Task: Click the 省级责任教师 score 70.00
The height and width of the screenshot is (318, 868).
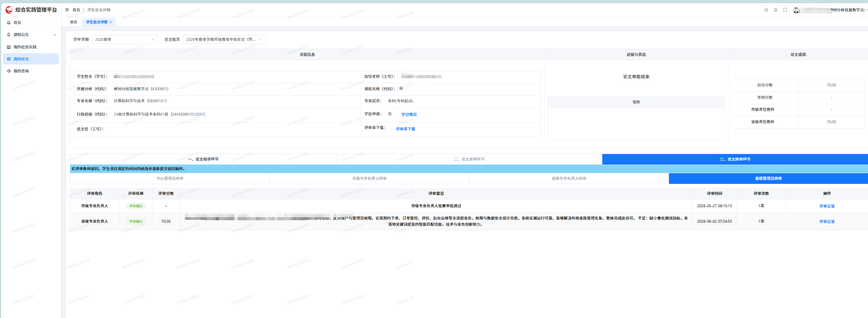Action: pyautogui.click(x=831, y=122)
